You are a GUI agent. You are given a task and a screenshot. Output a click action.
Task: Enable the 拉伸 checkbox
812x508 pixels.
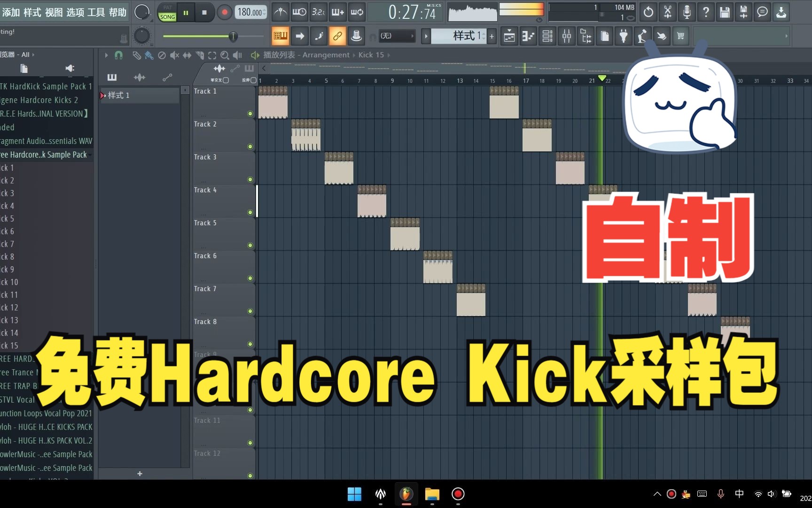point(254,80)
